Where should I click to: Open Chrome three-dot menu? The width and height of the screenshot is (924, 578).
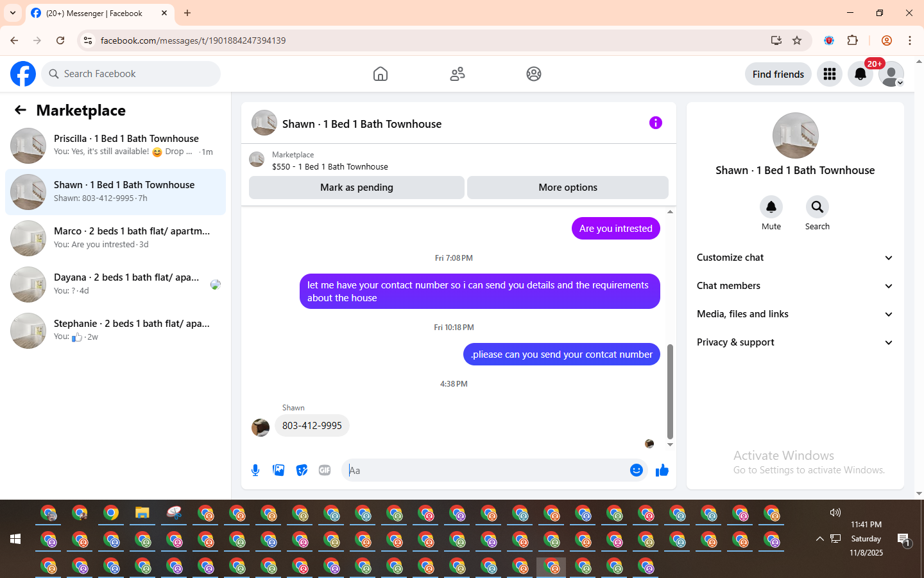(x=909, y=40)
